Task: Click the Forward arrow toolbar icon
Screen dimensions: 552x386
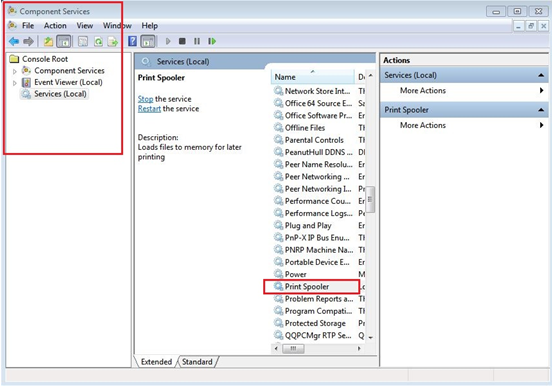Action: tap(28, 42)
